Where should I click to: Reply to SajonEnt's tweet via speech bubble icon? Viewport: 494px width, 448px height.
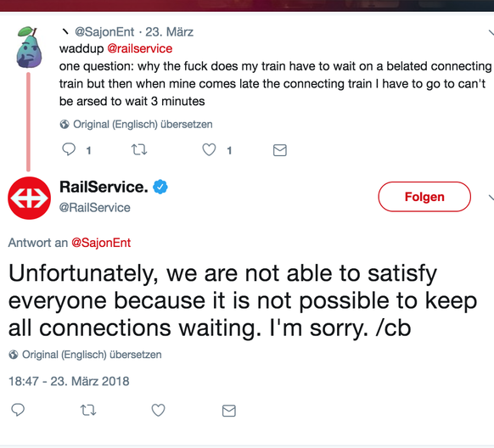69,149
